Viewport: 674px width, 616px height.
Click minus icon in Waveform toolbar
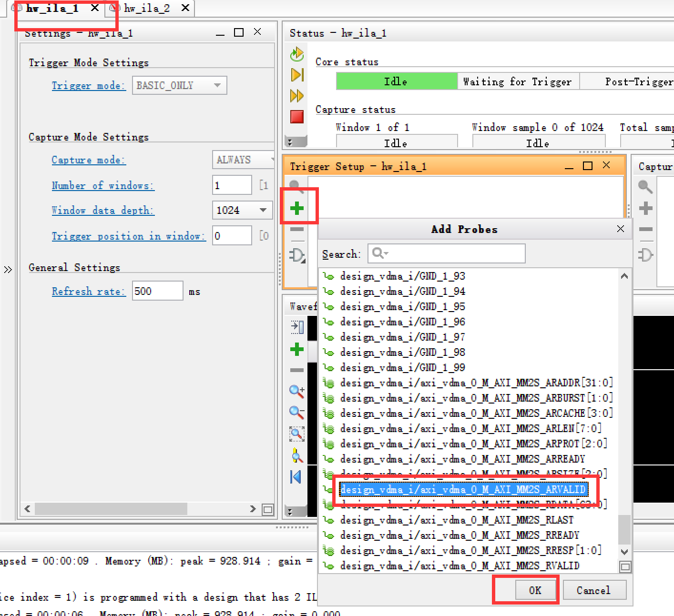(x=297, y=370)
